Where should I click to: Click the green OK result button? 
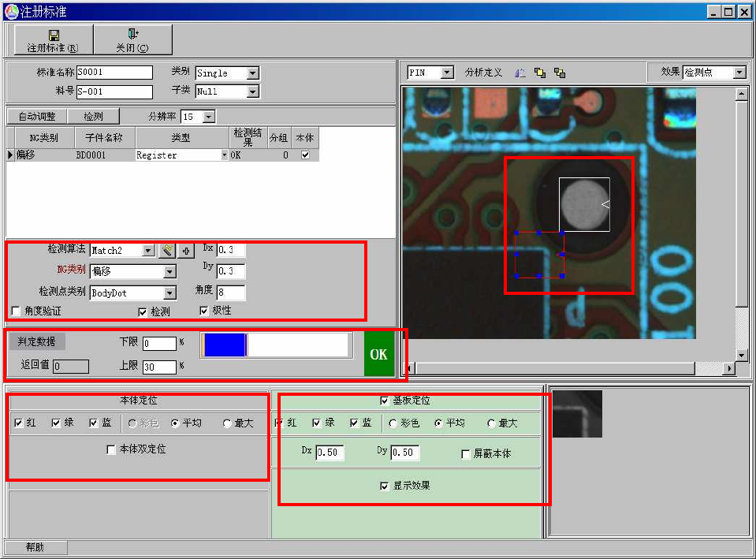click(x=379, y=354)
